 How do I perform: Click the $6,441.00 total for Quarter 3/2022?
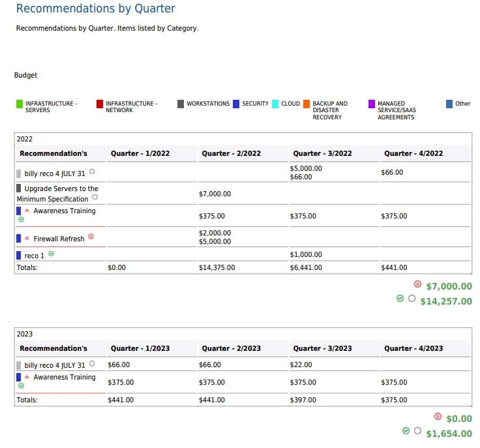click(x=306, y=267)
